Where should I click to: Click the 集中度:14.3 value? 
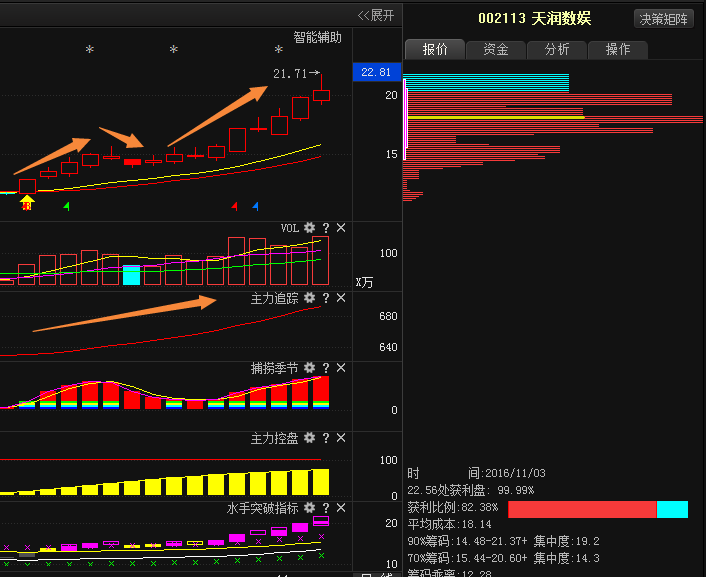pos(566,559)
